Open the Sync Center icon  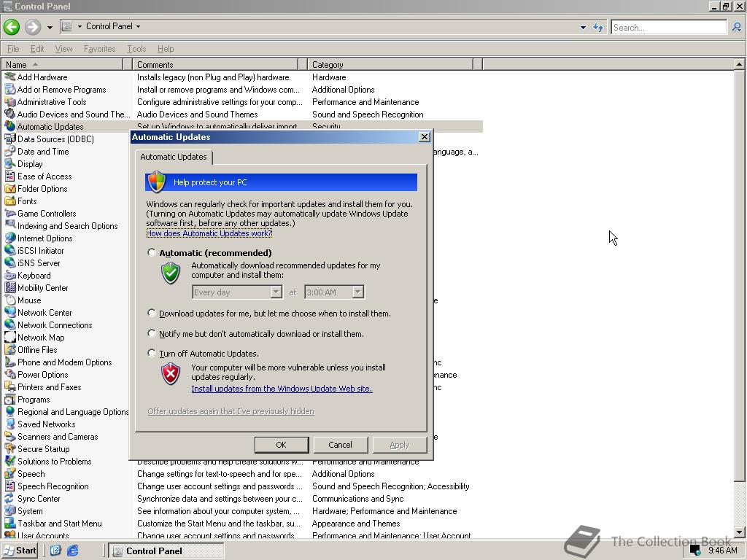tap(10, 498)
